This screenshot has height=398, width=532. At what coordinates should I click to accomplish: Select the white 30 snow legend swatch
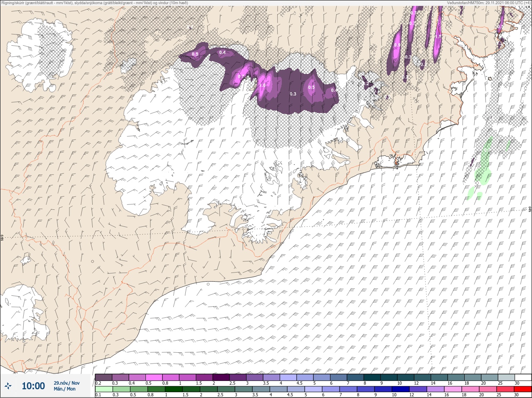click(522, 377)
